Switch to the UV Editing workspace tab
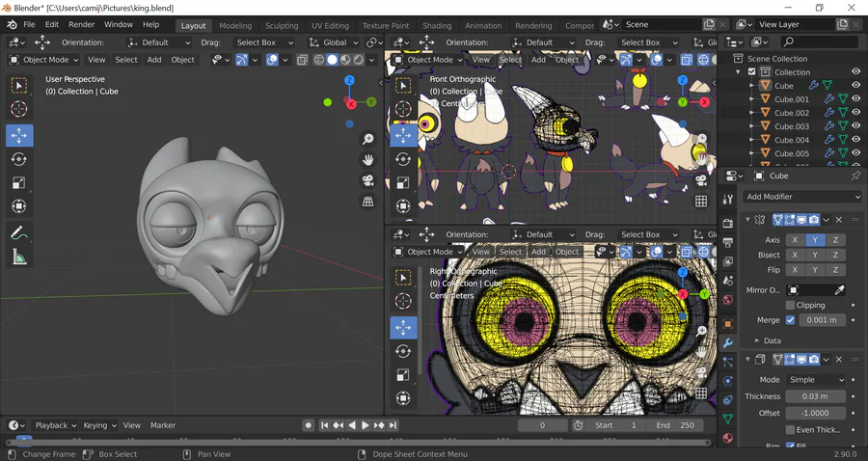The image size is (868, 461). (x=330, y=25)
